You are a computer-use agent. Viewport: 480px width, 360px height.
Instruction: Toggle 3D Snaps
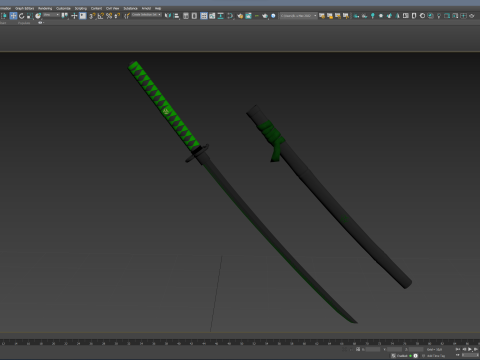pyautogui.click(x=92, y=16)
